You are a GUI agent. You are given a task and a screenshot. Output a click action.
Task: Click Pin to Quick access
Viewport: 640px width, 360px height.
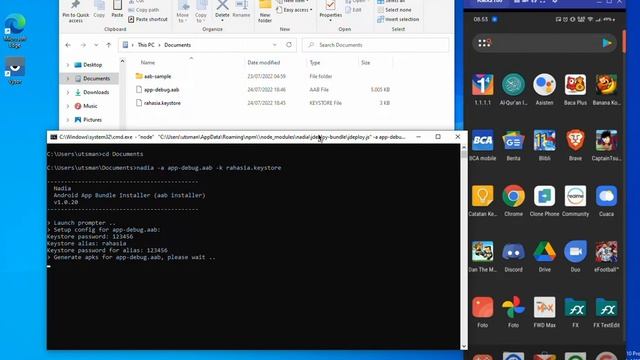[x=76, y=11]
